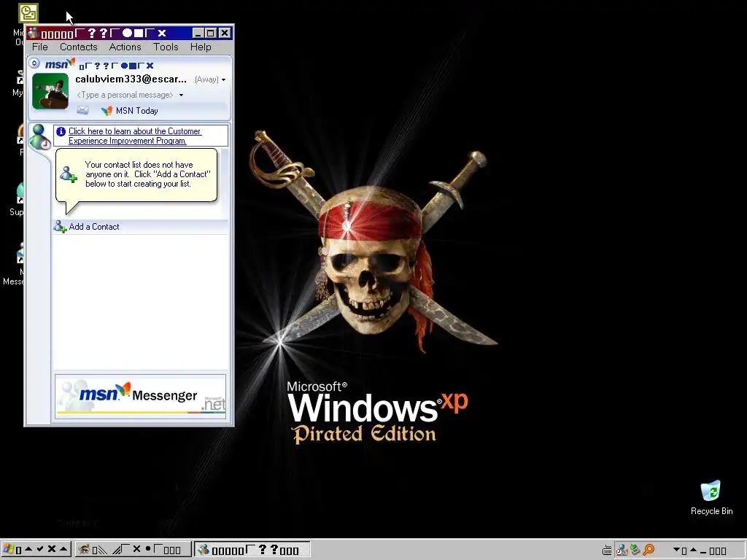The height and width of the screenshot is (560, 747).
Task: Open Customer Experience Improvement Program link
Action: 135,136
